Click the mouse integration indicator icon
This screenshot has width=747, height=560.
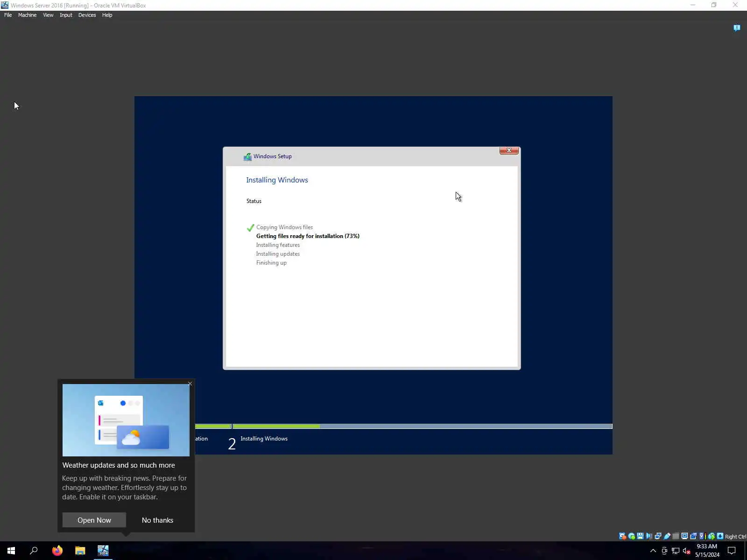pyautogui.click(x=711, y=536)
